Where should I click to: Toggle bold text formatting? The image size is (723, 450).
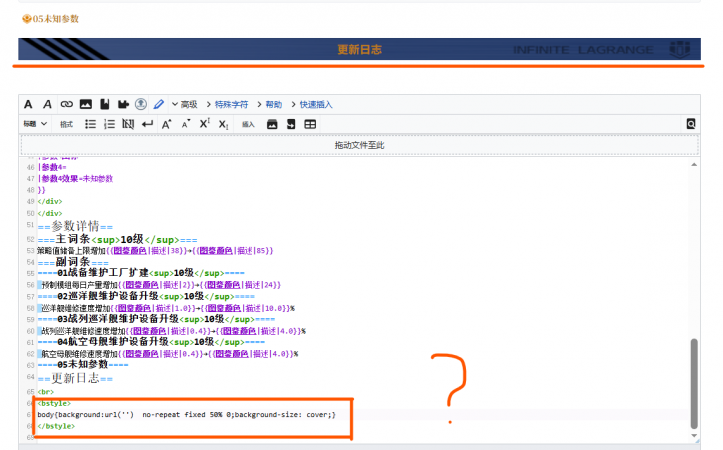pyautogui.click(x=28, y=104)
